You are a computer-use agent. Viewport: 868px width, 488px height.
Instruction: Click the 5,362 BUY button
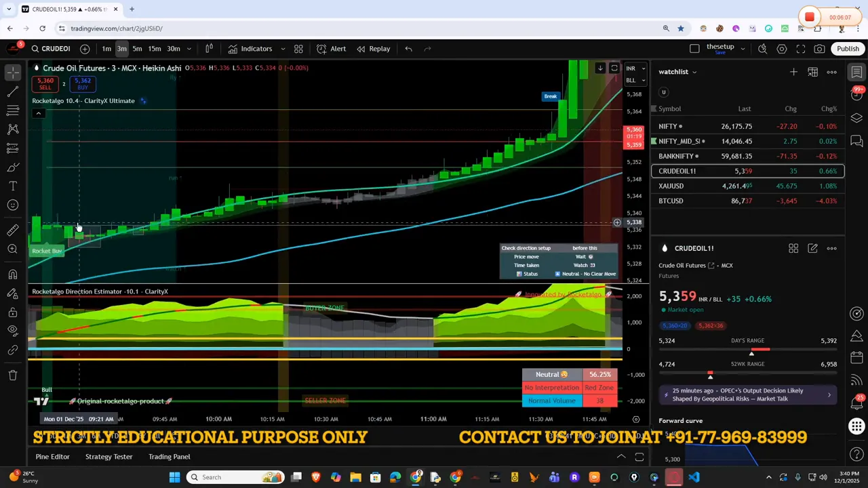pos(82,83)
